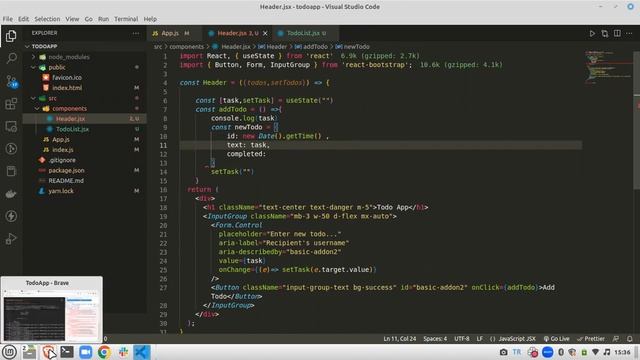The height and width of the screenshot is (360, 640).
Task: Open the Thunder Client lightning icon
Action: [x=11, y=216]
